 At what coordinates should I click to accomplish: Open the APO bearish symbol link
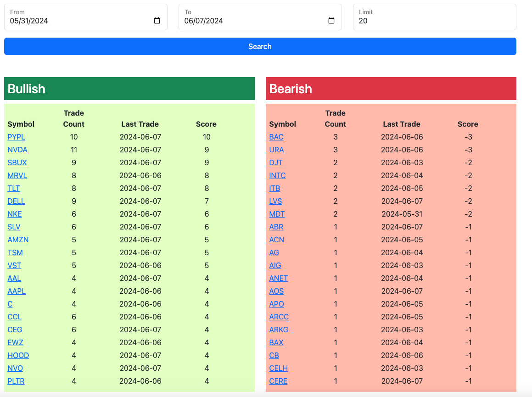click(276, 304)
